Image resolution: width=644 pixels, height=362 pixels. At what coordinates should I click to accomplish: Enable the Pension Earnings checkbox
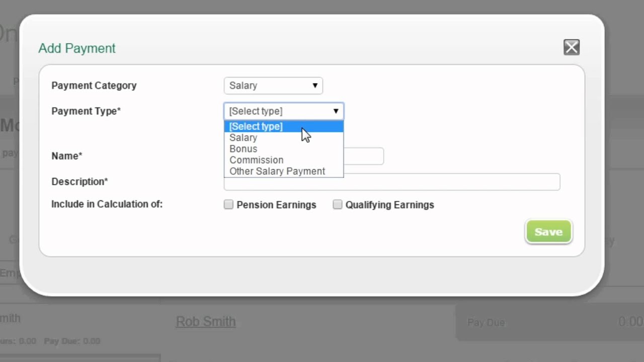tap(228, 205)
